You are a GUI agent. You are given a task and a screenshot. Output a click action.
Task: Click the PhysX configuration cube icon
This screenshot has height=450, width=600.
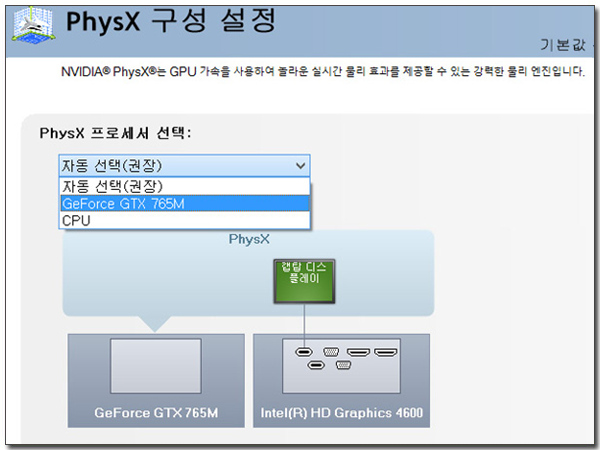coord(33,25)
